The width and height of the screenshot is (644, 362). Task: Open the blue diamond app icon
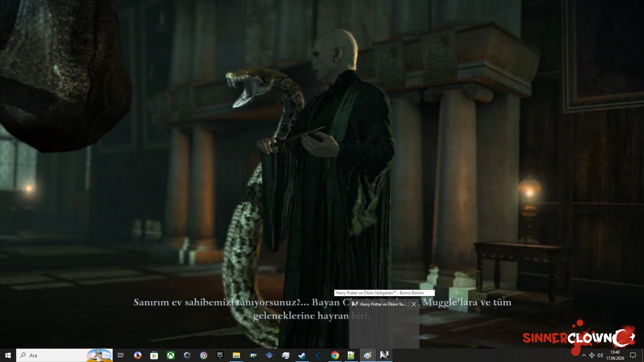(x=269, y=355)
